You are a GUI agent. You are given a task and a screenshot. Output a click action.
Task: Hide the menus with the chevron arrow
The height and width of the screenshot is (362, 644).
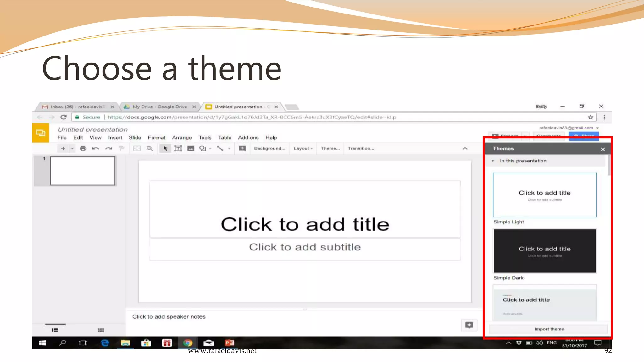click(x=465, y=148)
